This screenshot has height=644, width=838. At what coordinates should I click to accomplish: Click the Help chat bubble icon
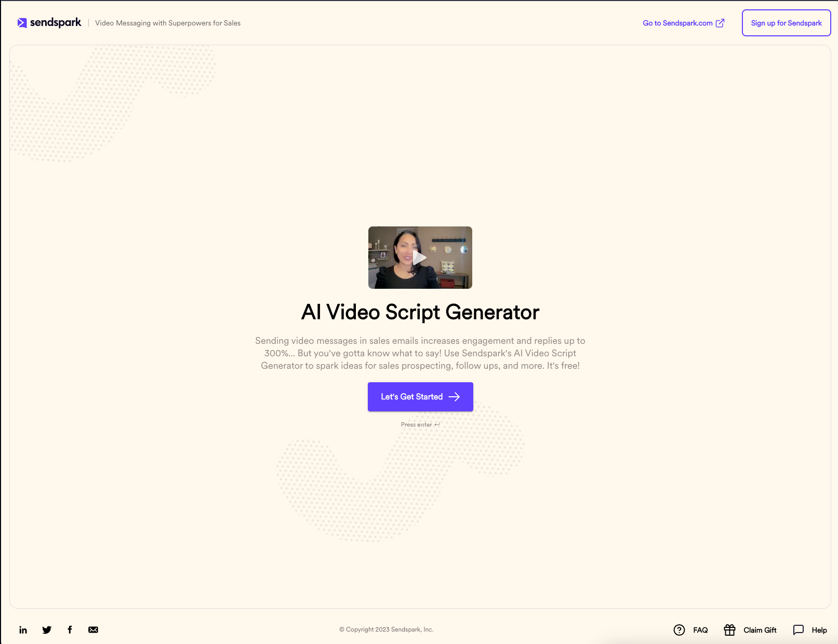tap(799, 630)
